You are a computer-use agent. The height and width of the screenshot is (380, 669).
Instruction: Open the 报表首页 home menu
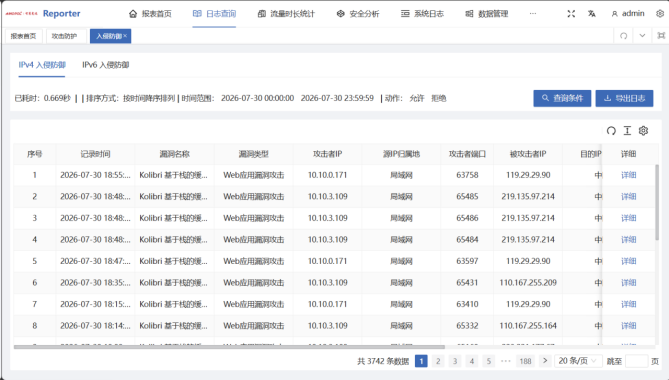tap(150, 14)
